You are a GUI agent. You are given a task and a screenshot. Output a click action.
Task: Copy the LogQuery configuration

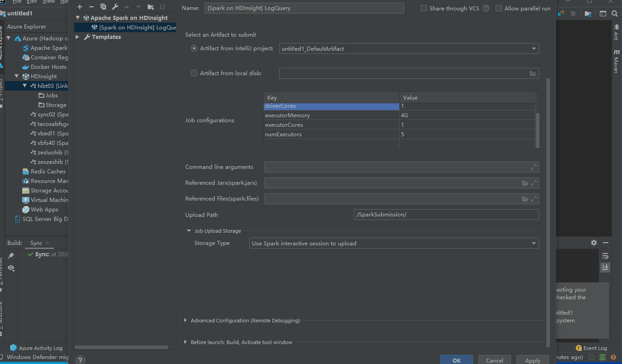[x=103, y=7]
